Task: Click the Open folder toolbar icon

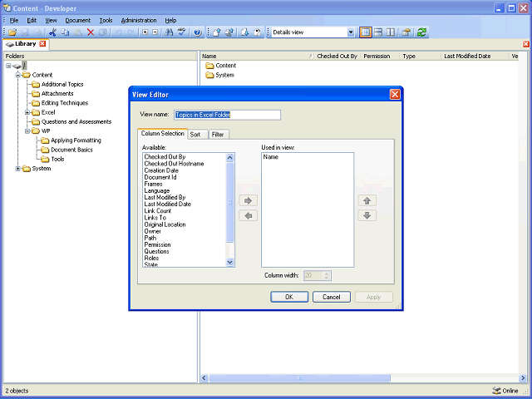Action: [13, 32]
